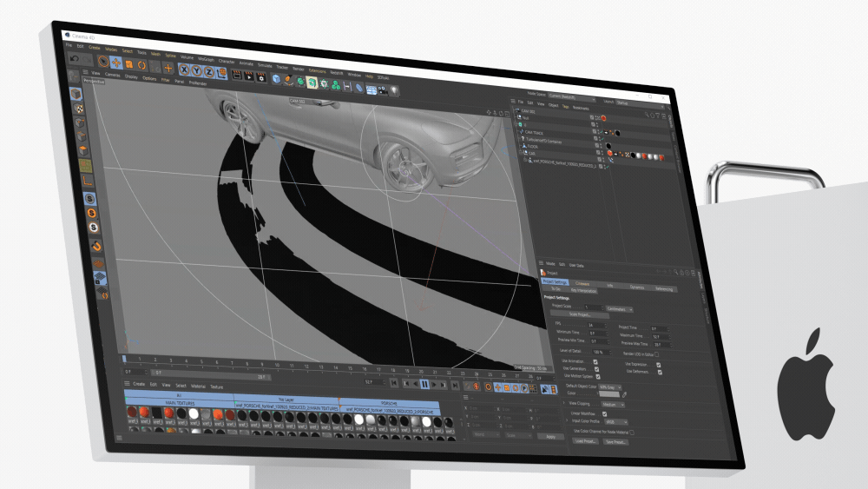Screen dimensions: 868x489
Task: Toggle the world coordinate system icon
Action: click(221, 73)
